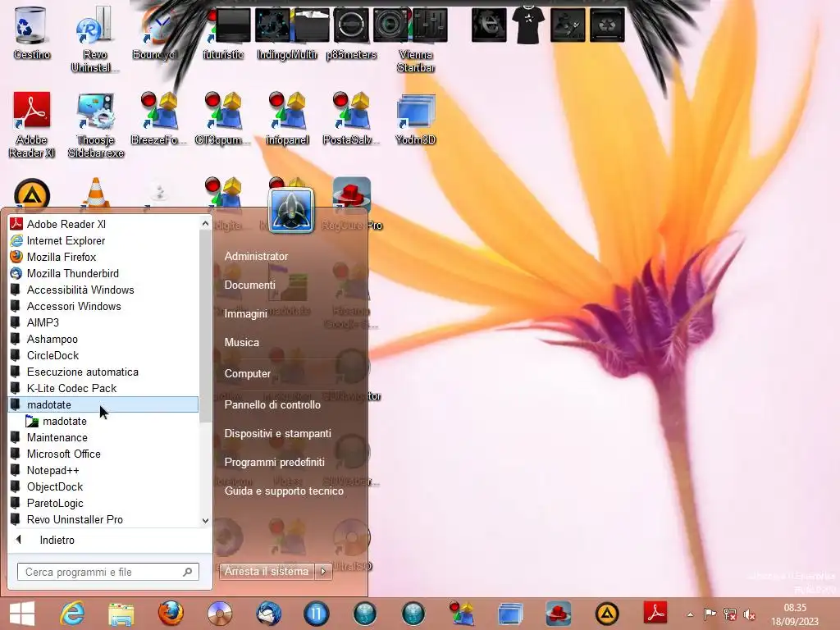Image resolution: width=840 pixels, height=630 pixels.
Task: Open Documenti from the Start menu
Action: point(249,285)
